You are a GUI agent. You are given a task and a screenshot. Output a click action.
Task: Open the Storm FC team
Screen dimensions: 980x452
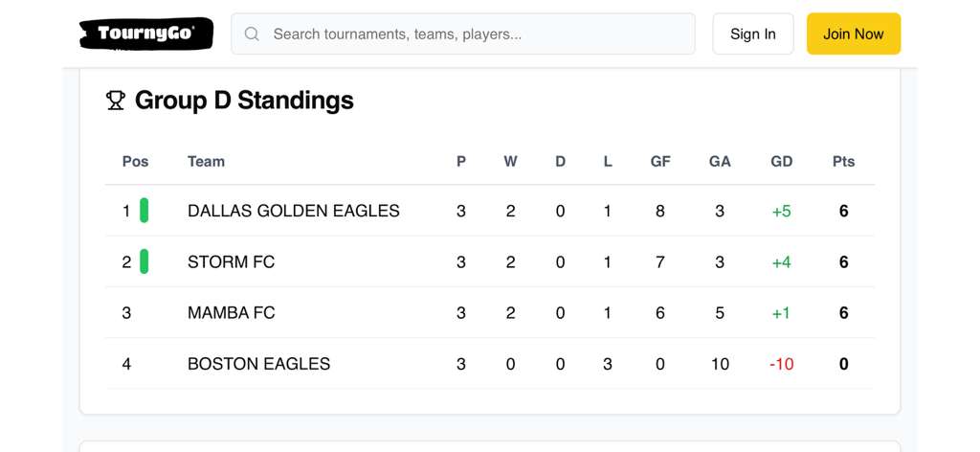tap(231, 261)
